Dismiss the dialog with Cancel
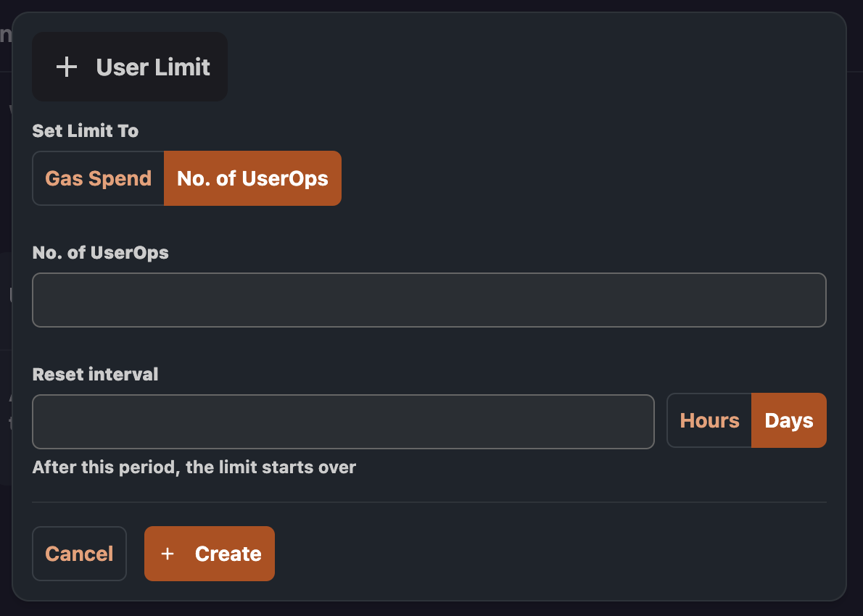 click(x=79, y=554)
